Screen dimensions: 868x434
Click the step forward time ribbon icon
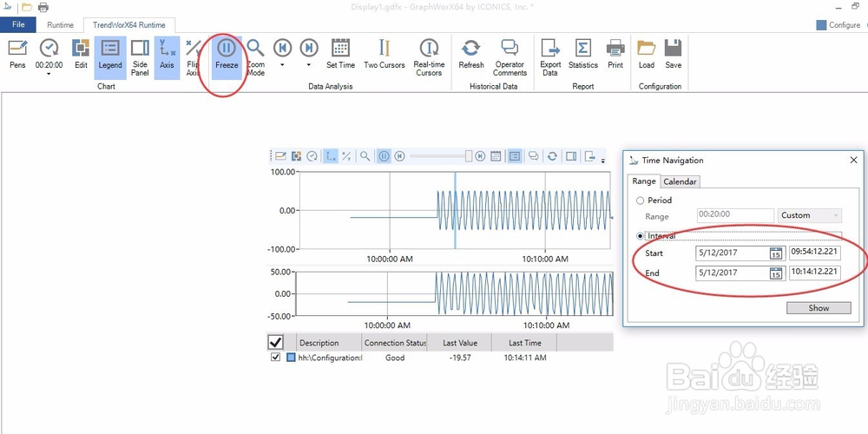coord(309,48)
